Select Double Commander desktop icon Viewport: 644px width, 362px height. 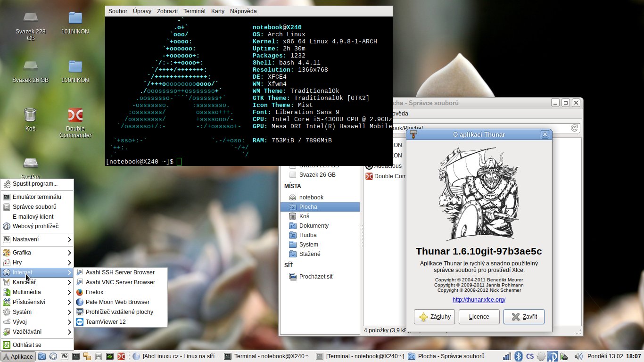coord(75,123)
